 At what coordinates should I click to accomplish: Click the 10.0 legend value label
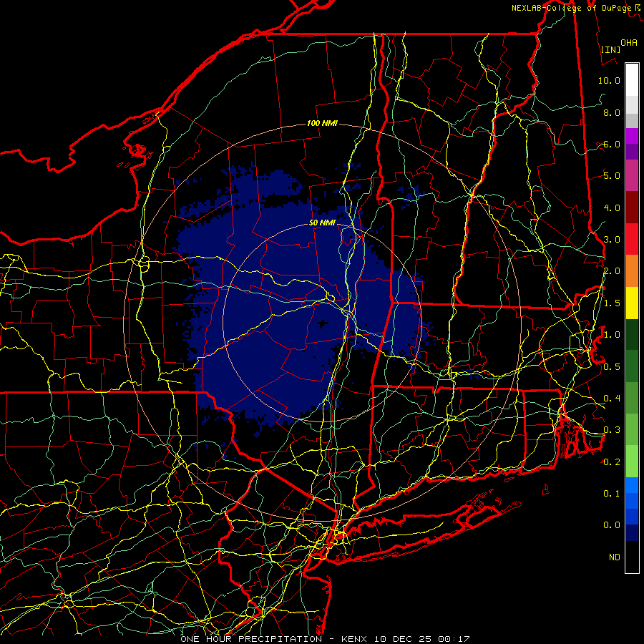coord(609,80)
